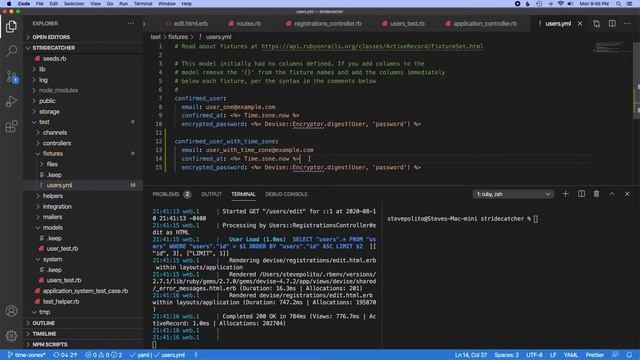Viewport: 640px width, 360px height.
Task: Open notifications bell in status bar
Action: [629, 355]
